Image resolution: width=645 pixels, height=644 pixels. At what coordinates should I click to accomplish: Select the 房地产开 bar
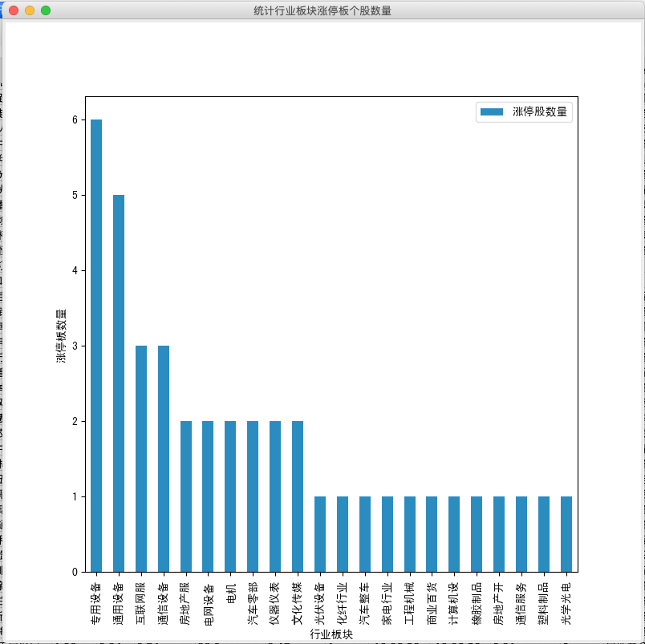pyautogui.click(x=499, y=534)
